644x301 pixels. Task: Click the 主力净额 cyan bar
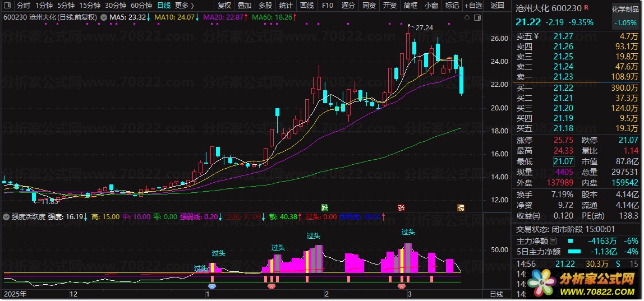tap(569, 240)
